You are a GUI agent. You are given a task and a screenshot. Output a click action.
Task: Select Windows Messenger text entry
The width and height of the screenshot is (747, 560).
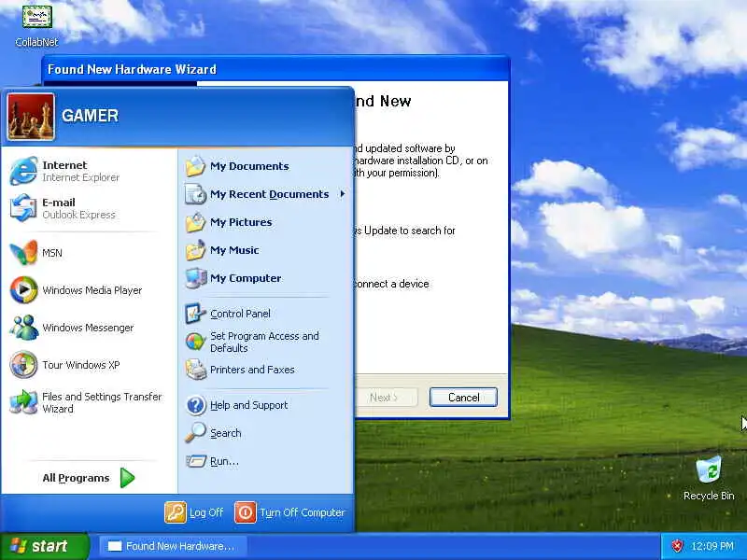88,328
